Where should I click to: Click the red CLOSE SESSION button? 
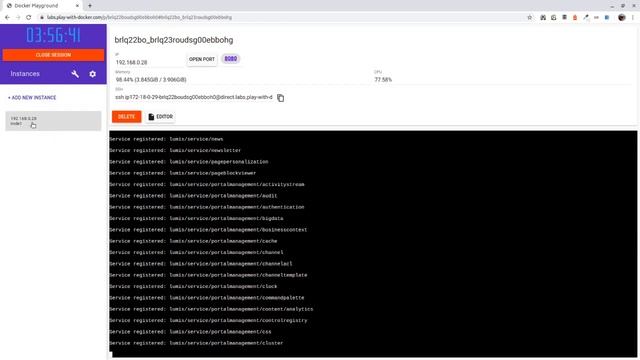click(53, 55)
